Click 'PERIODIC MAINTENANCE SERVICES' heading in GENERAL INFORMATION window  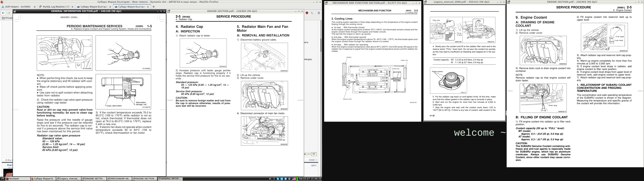pos(94,26)
